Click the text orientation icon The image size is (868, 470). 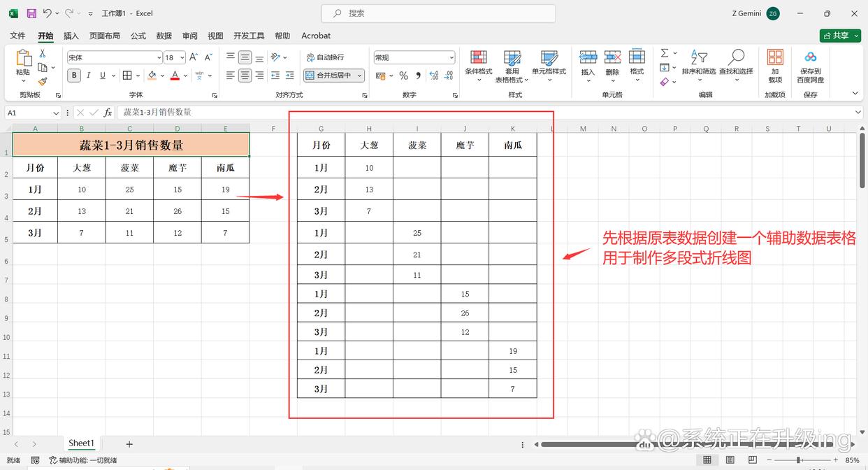tap(275, 57)
